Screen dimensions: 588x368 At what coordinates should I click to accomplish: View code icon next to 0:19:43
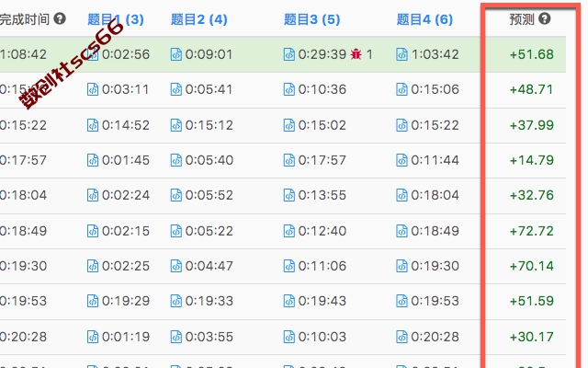(288, 301)
